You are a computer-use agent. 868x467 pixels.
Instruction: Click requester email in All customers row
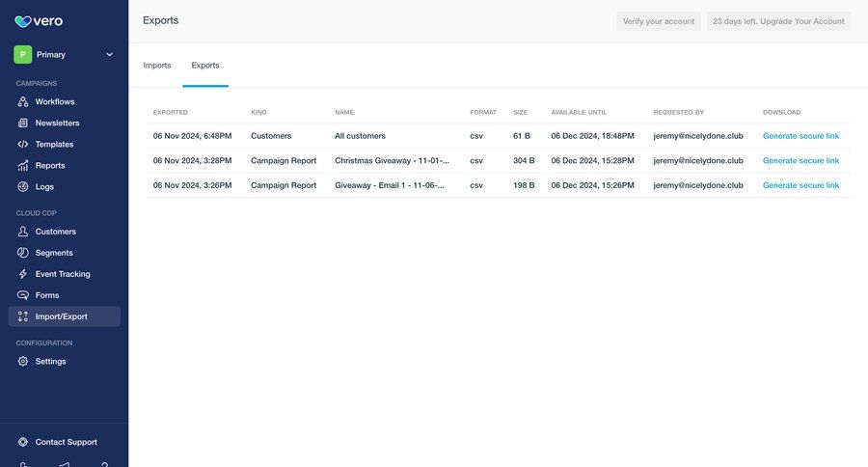pyautogui.click(x=698, y=136)
